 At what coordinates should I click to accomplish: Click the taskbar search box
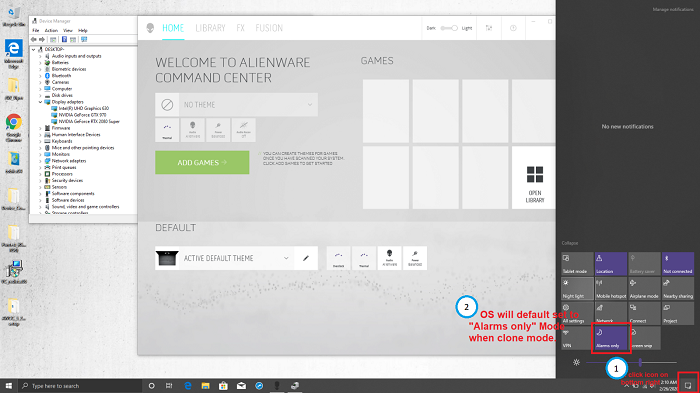[80, 386]
